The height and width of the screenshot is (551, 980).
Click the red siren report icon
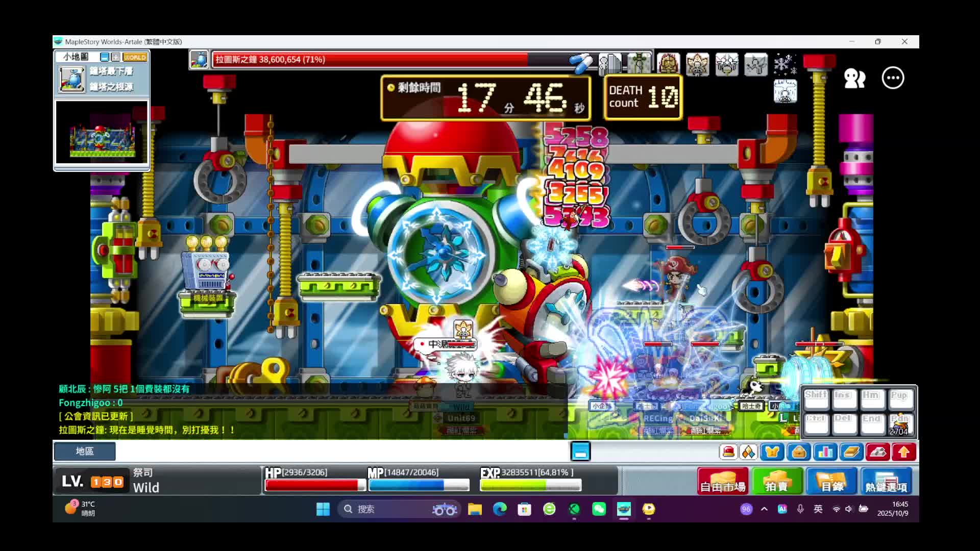click(x=728, y=452)
